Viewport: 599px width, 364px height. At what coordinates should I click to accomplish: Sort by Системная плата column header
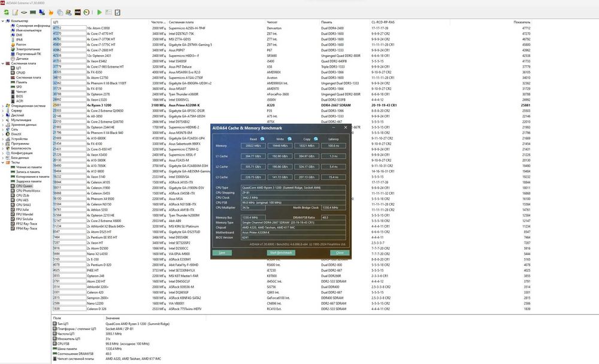[x=216, y=22]
